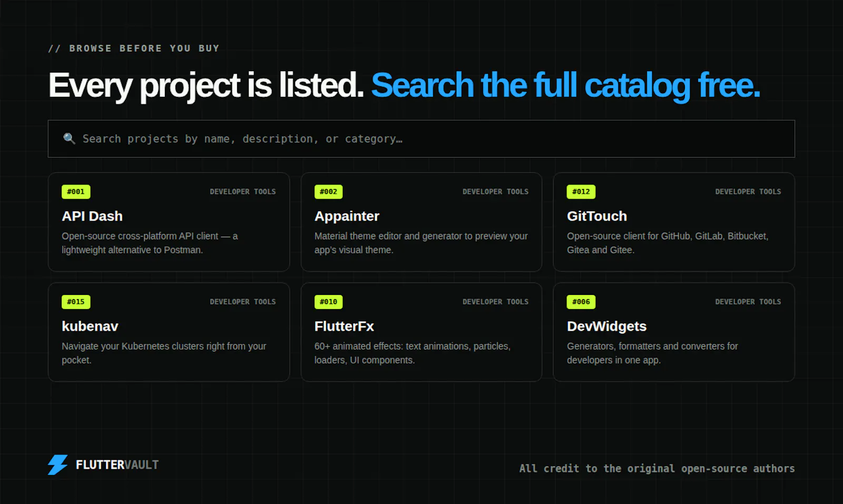Click GitTouch description mentioning GitHub, GitLab
The height and width of the screenshot is (504, 843).
[x=668, y=243]
